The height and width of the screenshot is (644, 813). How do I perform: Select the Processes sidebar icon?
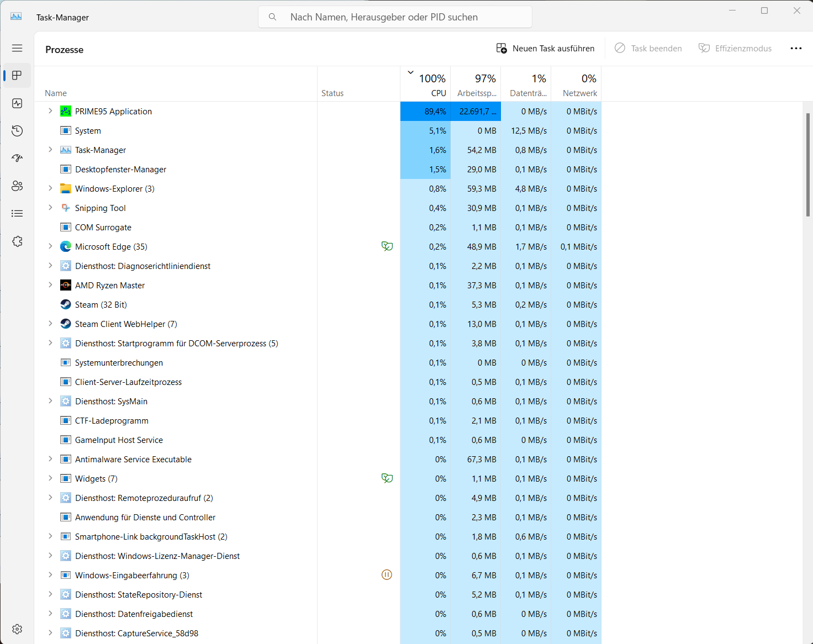(x=17, y=75)
